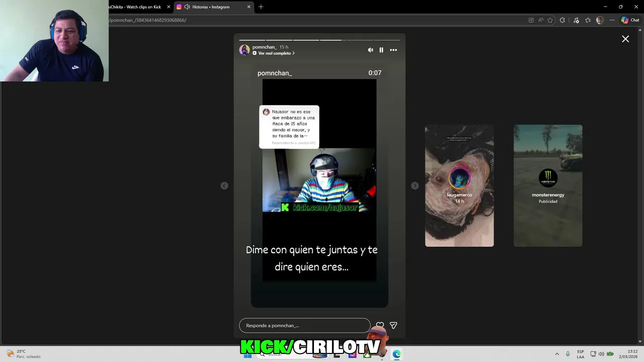644x362 pixels.
Task: Add this page to favorites with star icon
Action: coord(550,20)
